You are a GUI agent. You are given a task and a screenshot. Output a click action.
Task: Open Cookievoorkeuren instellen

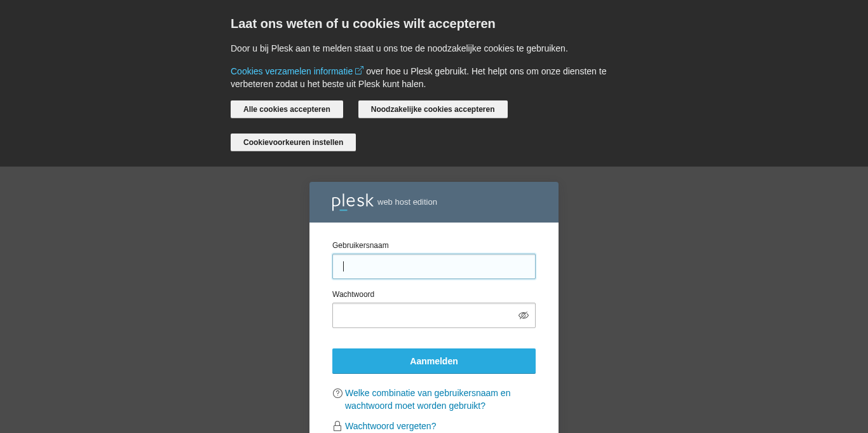pyautogui.click(x=293, y=142)
